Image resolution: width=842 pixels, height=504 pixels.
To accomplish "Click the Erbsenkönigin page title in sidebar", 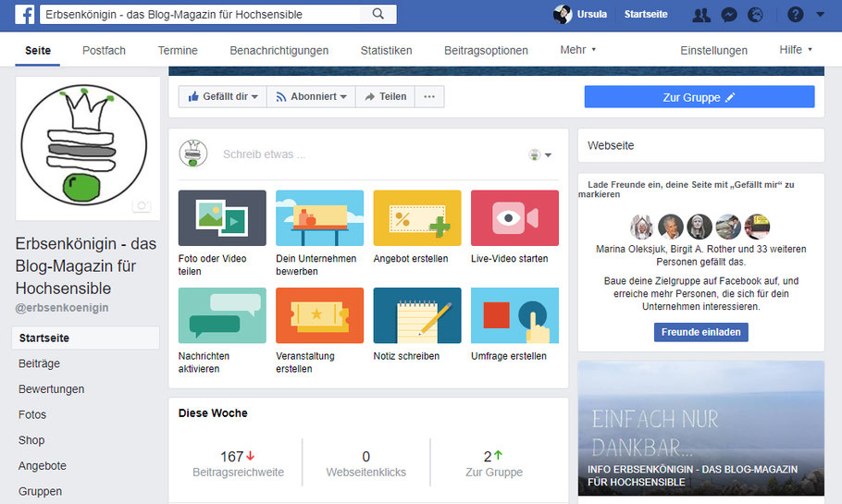I will coord(85,265).
